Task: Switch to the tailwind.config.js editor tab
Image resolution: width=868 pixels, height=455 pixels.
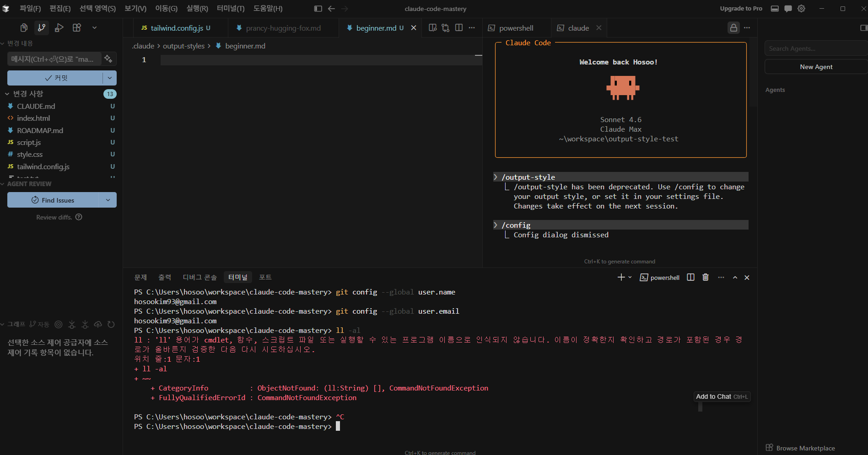Action: (177, 28)
